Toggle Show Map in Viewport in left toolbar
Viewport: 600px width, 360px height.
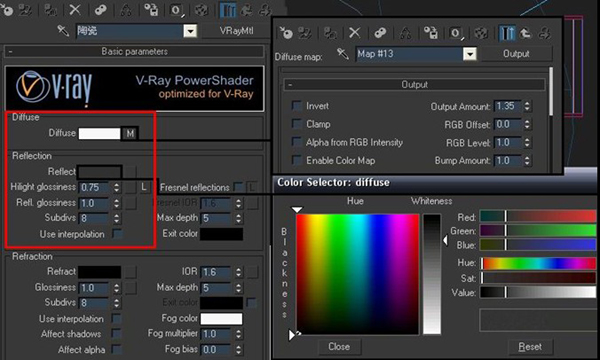tap(202, 10)
